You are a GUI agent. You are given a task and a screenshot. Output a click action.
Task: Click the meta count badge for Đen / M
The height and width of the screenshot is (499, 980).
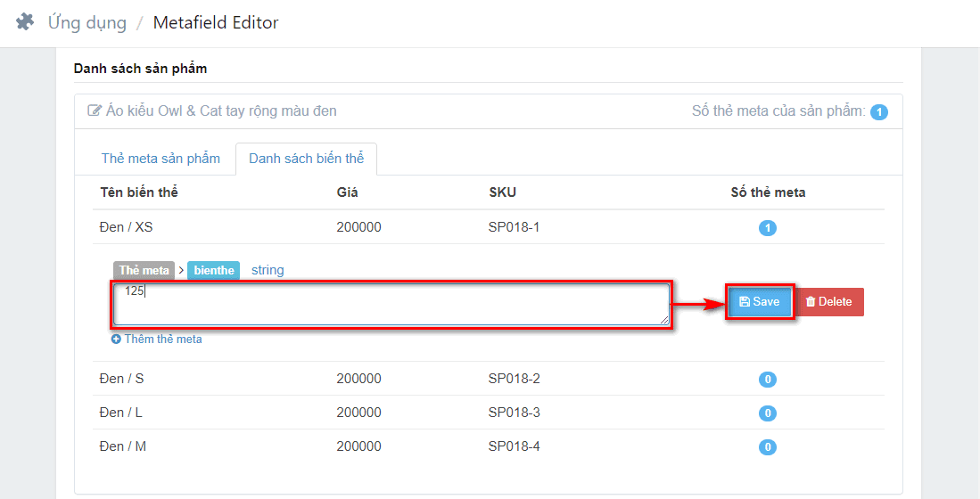tap(767, 447)
